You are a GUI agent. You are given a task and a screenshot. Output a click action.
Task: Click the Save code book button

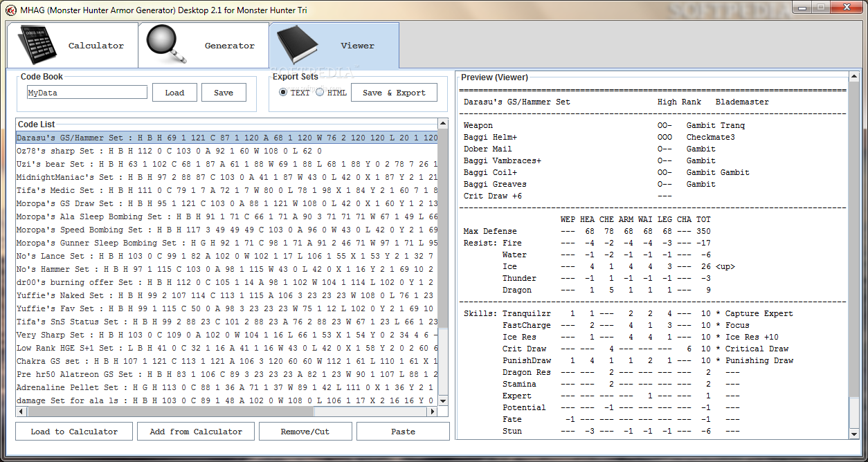[x=224, y=93]
